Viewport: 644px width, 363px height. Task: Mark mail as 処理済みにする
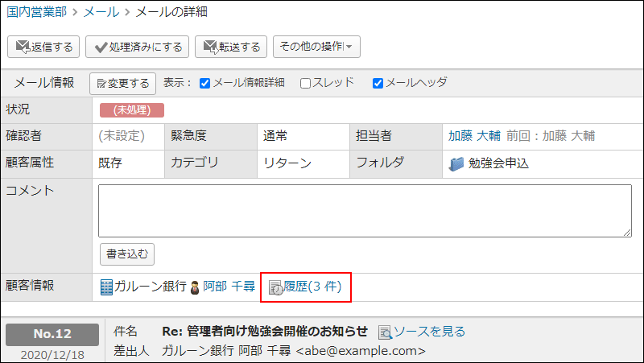coord(137,47)
